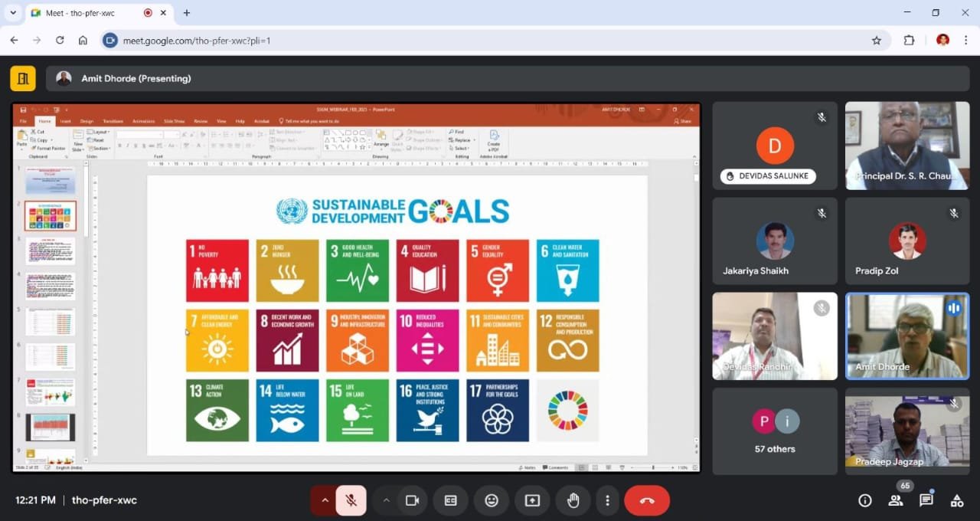The image size is (980, 521).
Task: Toggle Bold in the shared PowerPoint ribbon
Action: click(x=119, y=145)
